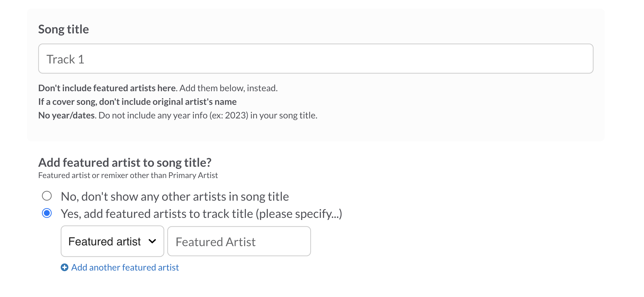Click the "If a cover song" hint line
This screenshot has width=644, height=297.
pos(137,102)
